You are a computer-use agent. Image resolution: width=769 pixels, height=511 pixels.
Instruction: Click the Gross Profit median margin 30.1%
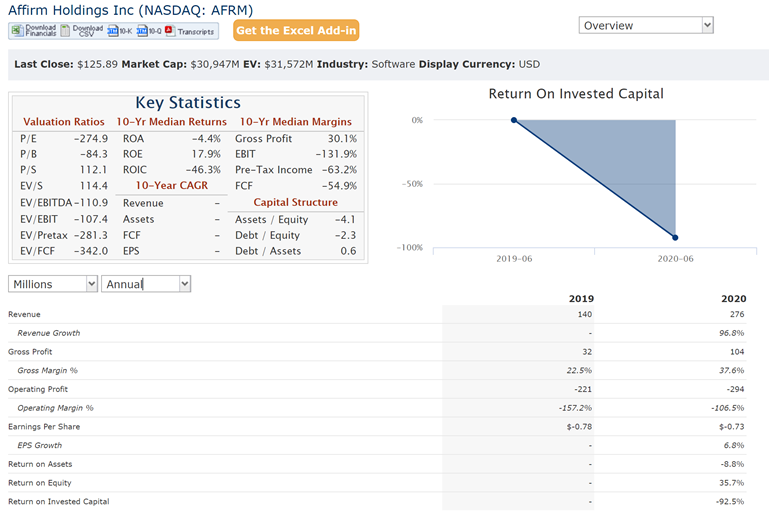pos(342,139)
